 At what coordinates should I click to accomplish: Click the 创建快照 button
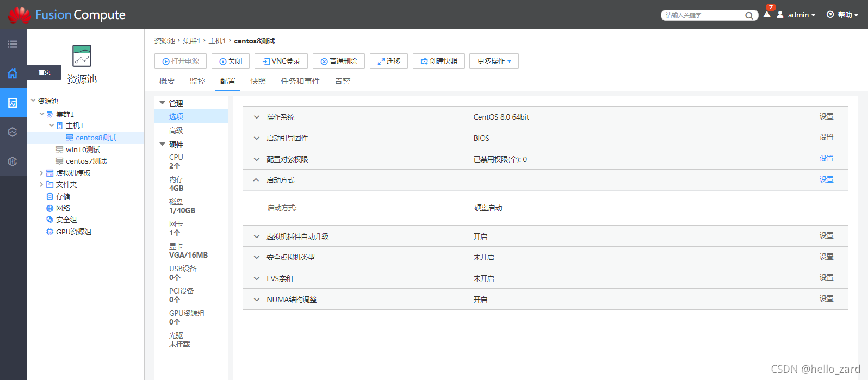(439, 61)
